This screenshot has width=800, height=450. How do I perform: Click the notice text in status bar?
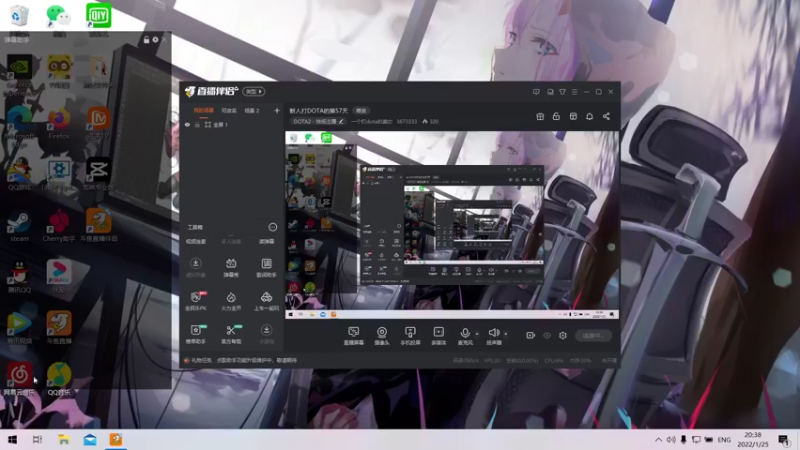[x=243, y=360]
